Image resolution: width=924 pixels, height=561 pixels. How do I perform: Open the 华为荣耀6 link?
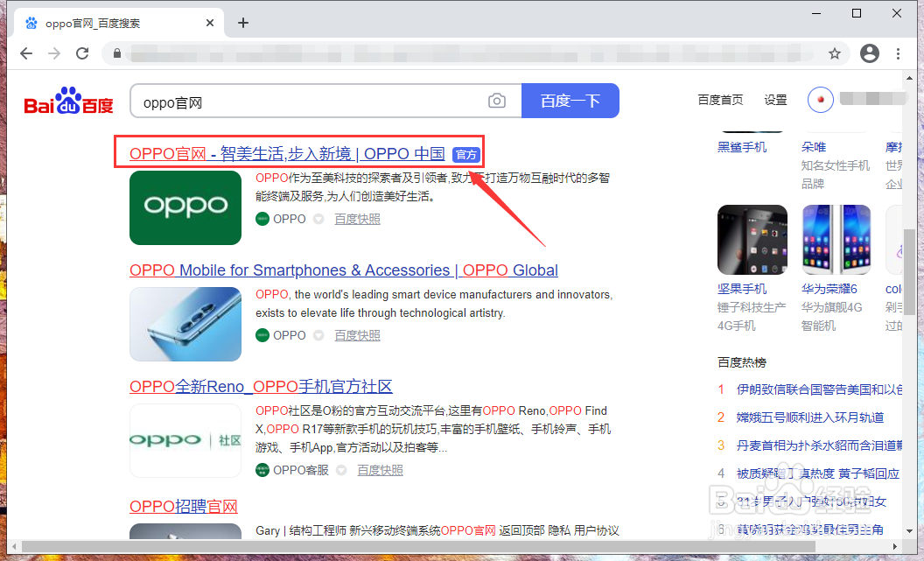pos(829,290)
